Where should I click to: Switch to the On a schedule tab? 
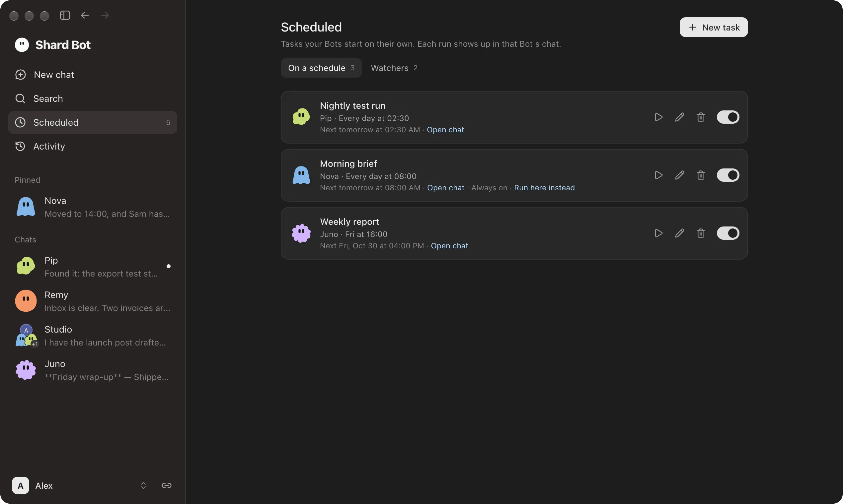pos(321,68)
